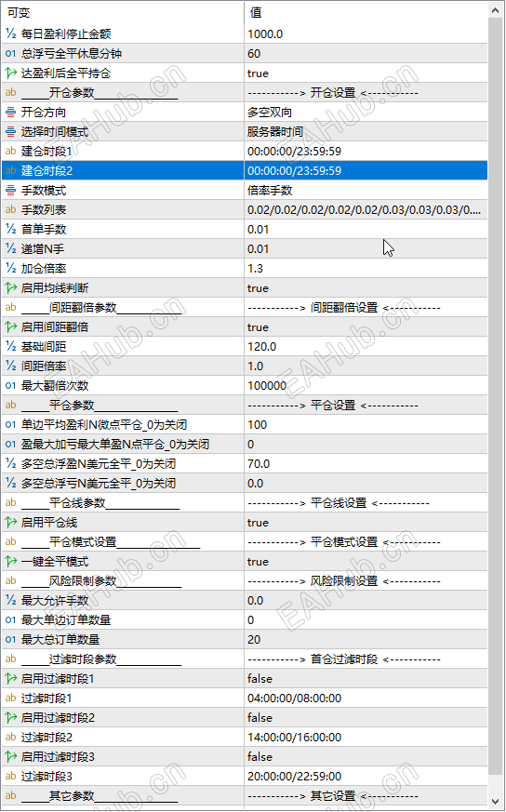Select the 平仓参数 section header row
Image resolution: width=506 pixels, height=812 pixels.
point(245,405)
